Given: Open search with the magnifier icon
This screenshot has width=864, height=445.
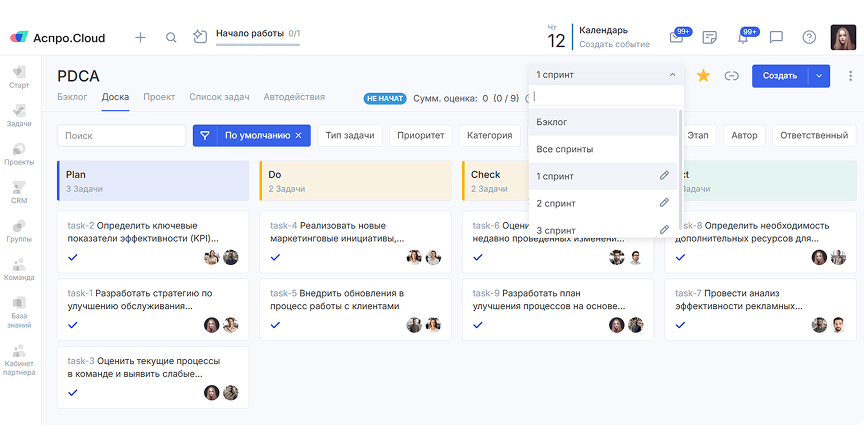Looking at the screenshot, I should (171, 38).
